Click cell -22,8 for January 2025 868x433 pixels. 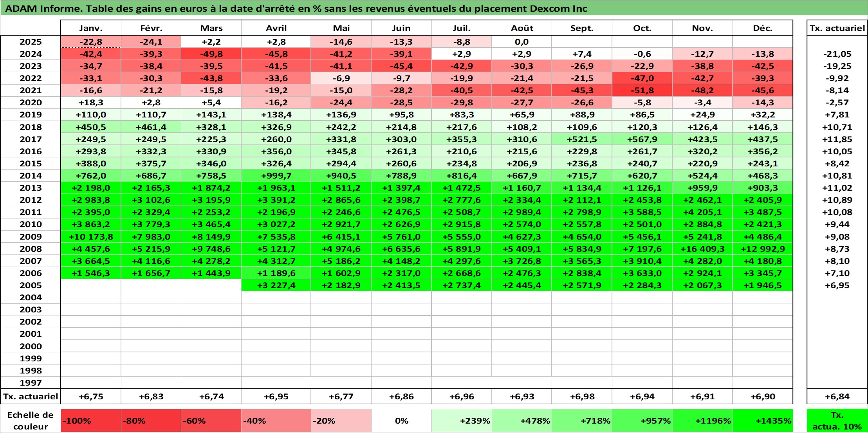click(91, 42)
